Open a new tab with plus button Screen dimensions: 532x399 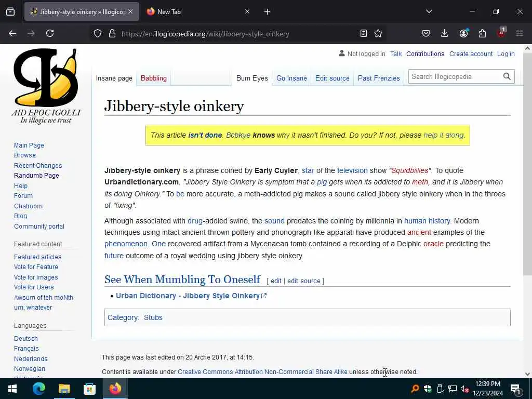[268, 12]
